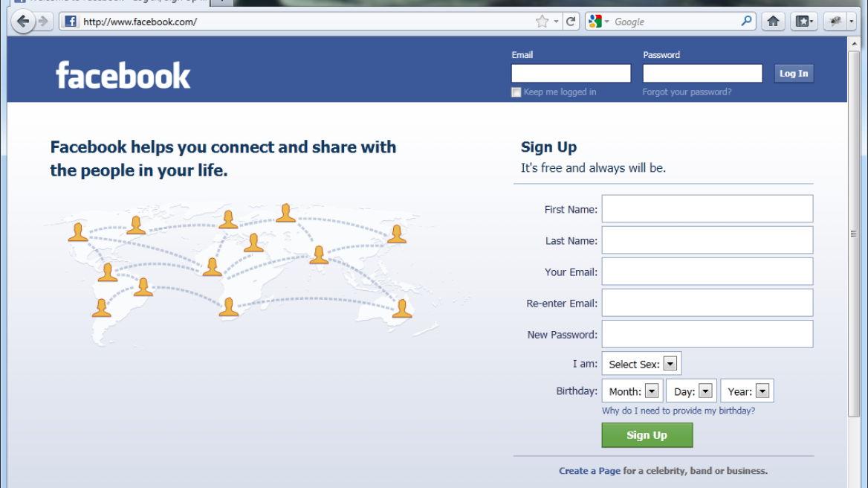Click the magnifier search icon
The height and width of the screenshot is (488, 868).
coord(746,21)
